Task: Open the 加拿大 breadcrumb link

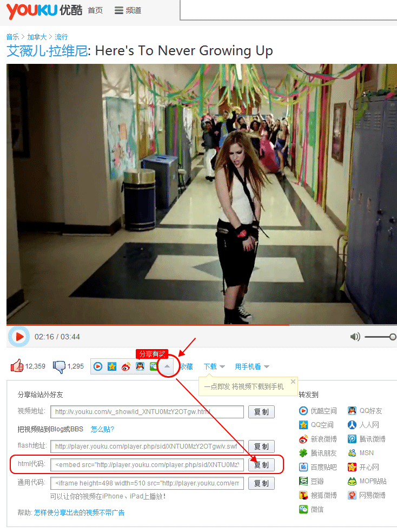Action: point(37,37)
